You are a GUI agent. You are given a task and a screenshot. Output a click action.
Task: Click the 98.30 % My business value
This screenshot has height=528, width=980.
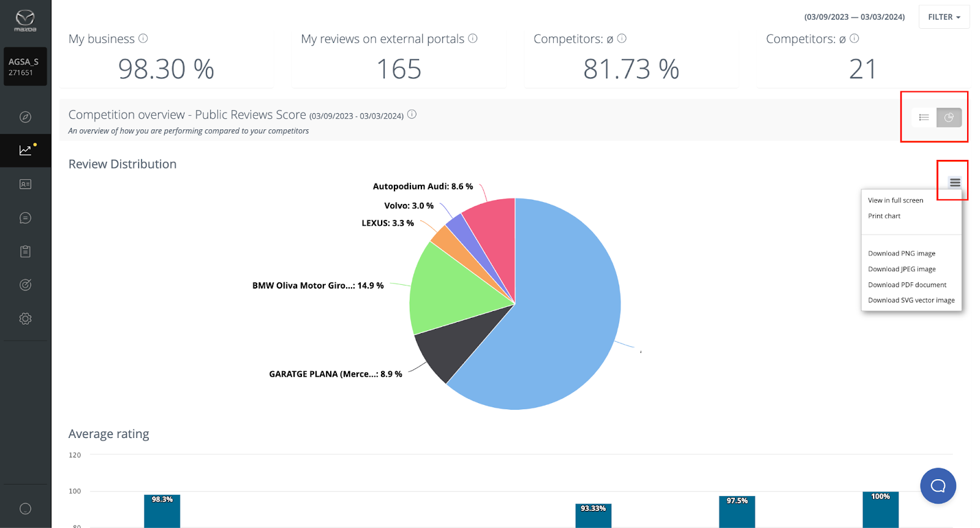166,69
